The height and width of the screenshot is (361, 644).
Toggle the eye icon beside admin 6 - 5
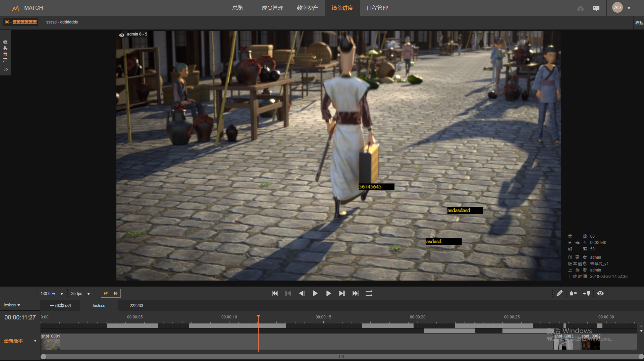tap(122, 35)
